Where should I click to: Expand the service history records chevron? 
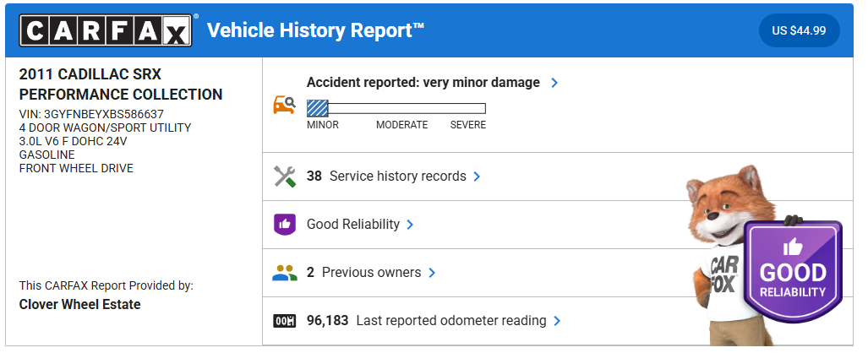pyautogui.click(x=477, y=176)
